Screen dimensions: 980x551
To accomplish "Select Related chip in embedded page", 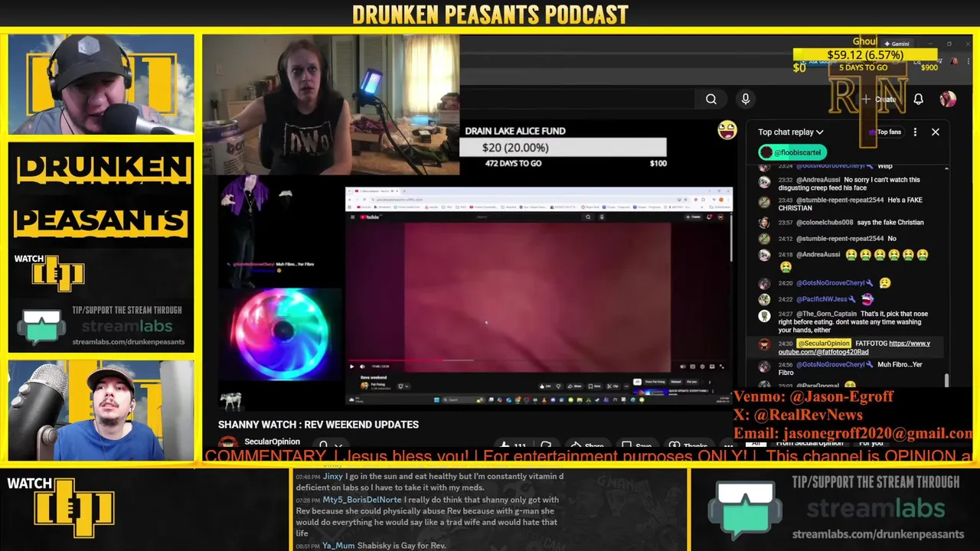I will pyautogui.click(x=675, y=382).
